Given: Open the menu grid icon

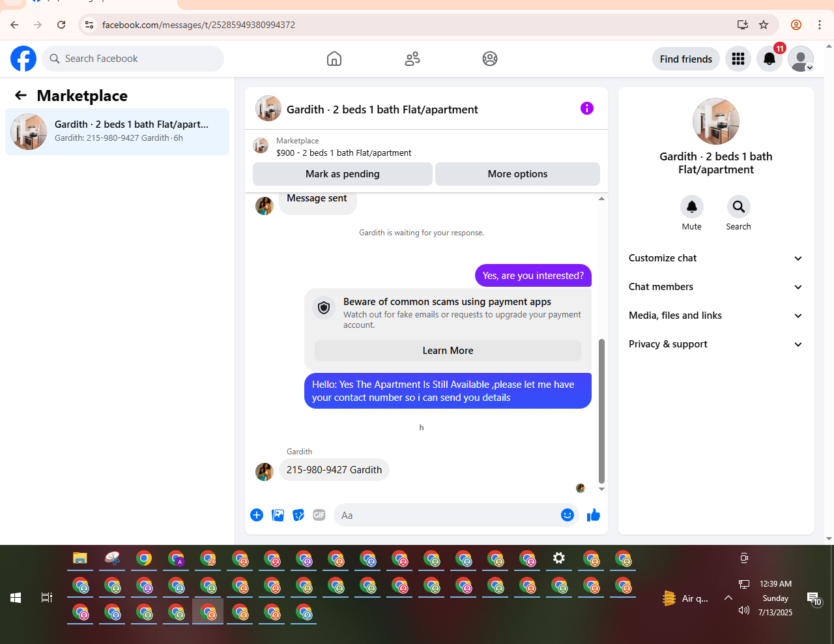Looking at the screenshot, I should click(x=738, y=59).
